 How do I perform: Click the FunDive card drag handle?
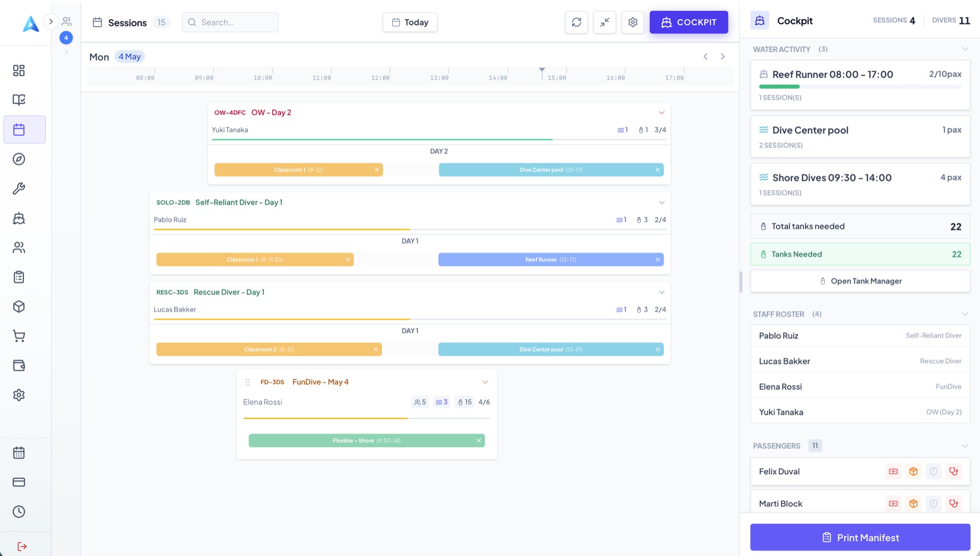[248, 382]
